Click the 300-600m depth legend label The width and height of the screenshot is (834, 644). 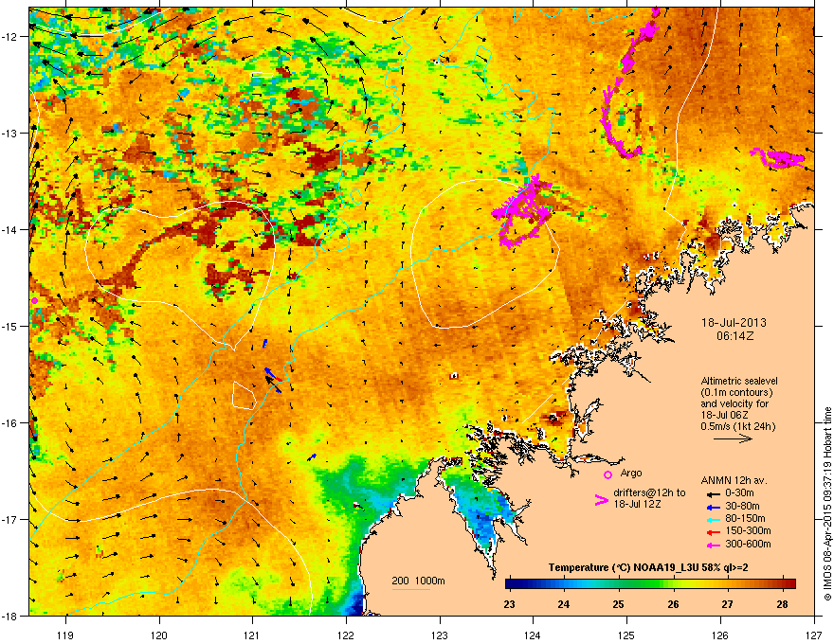tap(748, 544)
